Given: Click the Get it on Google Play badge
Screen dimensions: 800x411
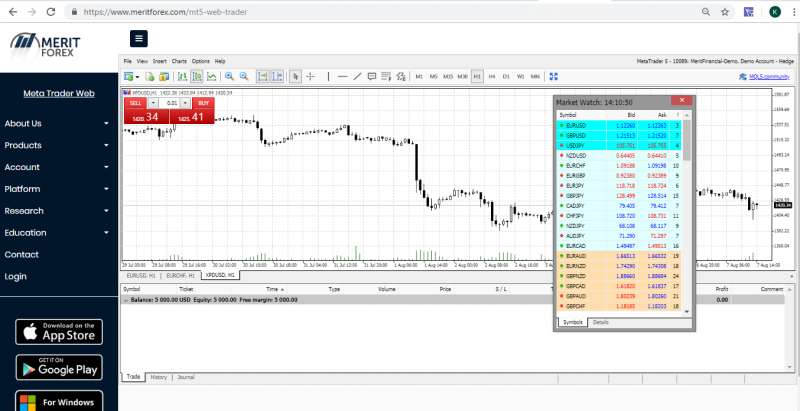Looking at the screenshot, I should pyautogui.click(x=59, y=368).
